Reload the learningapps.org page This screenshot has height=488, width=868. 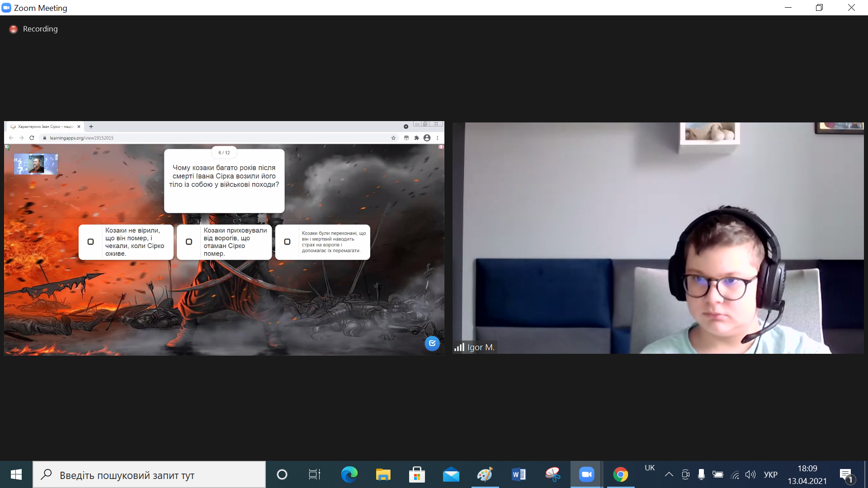[x=32, y=138]
